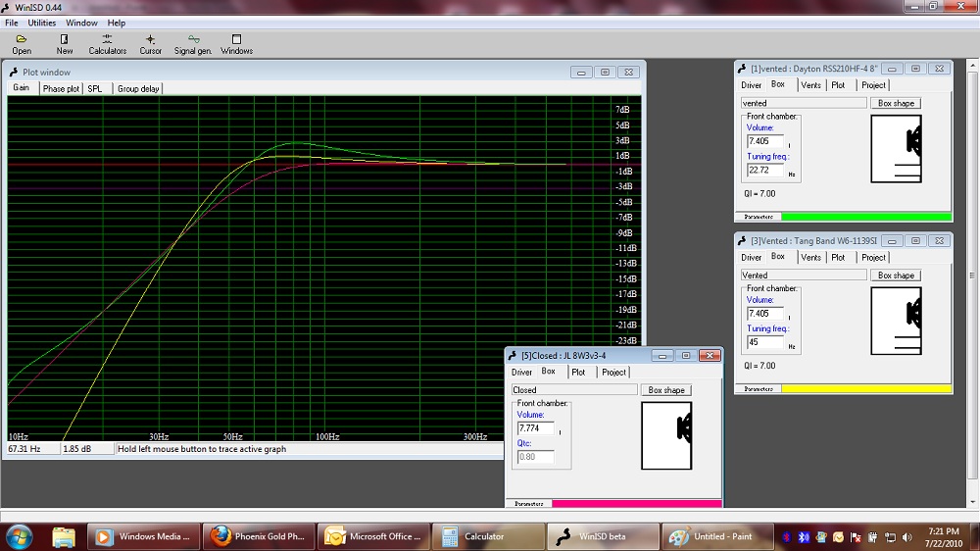This screenshot has width=980, height=551.
Task: Select Project tab in Dayton RSS210HF-4 window
Action: (x=873, y=85)
